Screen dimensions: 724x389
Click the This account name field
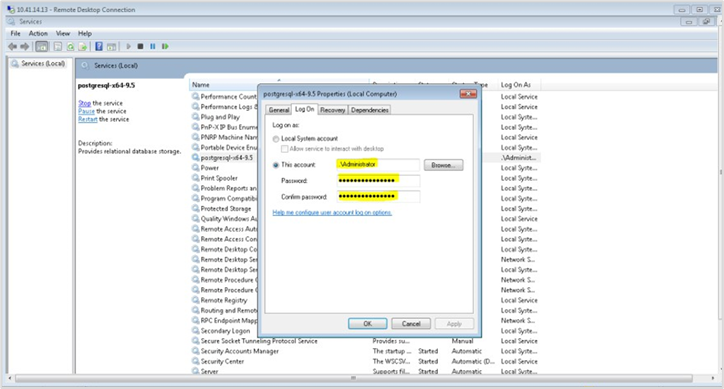coord(378,164)
